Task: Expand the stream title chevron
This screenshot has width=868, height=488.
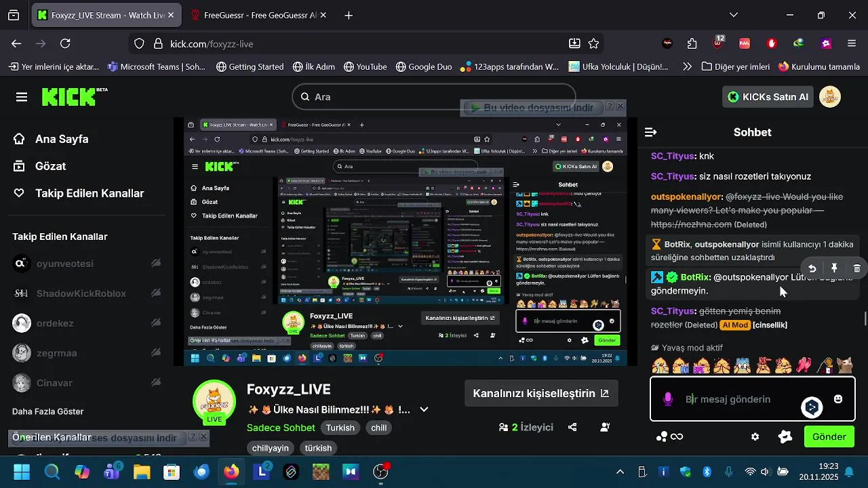Action: tap(424, 409)
